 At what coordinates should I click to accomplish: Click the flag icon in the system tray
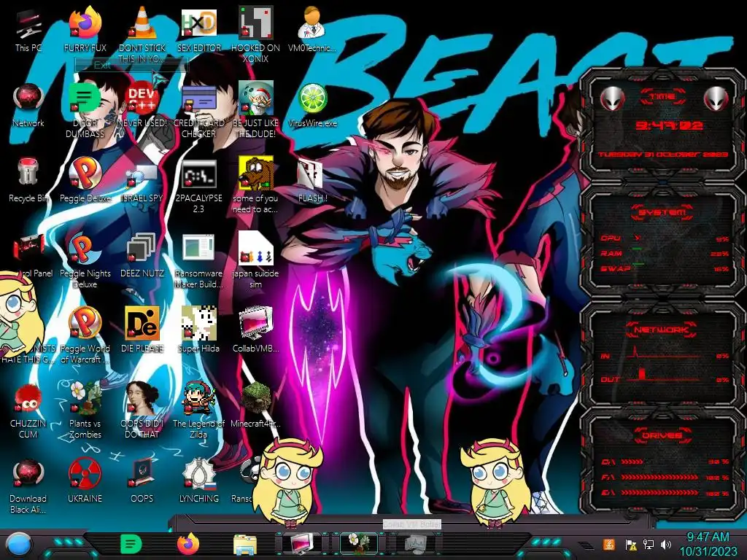pos(631,544)
